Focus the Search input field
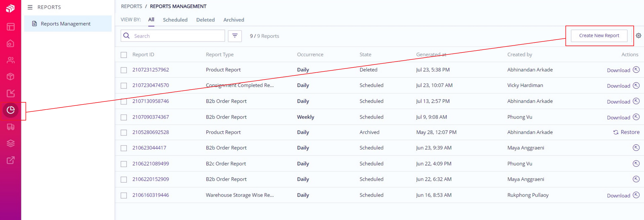644x220 pixels. (173, 36)
